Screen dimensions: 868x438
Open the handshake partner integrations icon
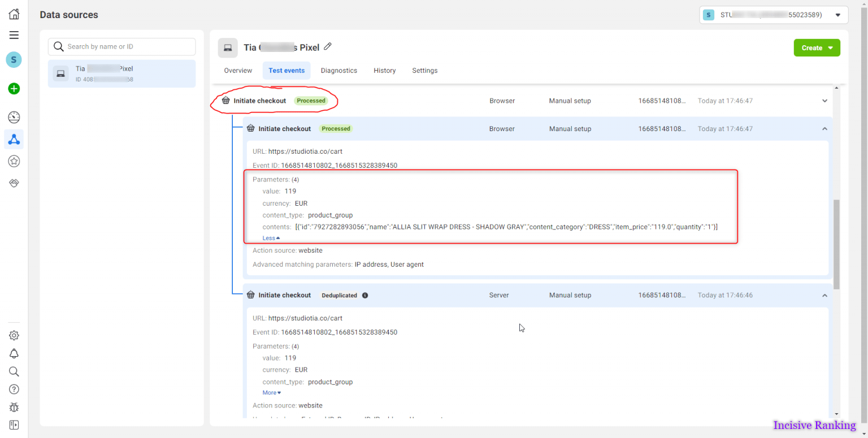click(x=14, y=183)
